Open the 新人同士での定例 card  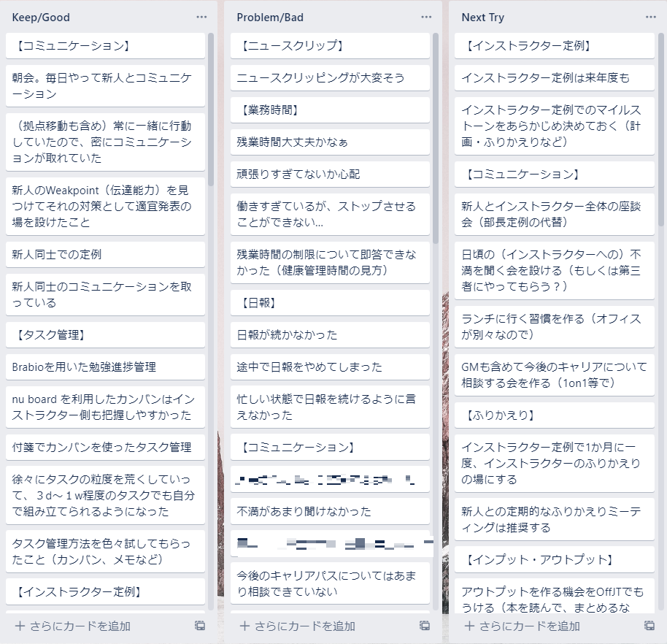pos(105,254)
